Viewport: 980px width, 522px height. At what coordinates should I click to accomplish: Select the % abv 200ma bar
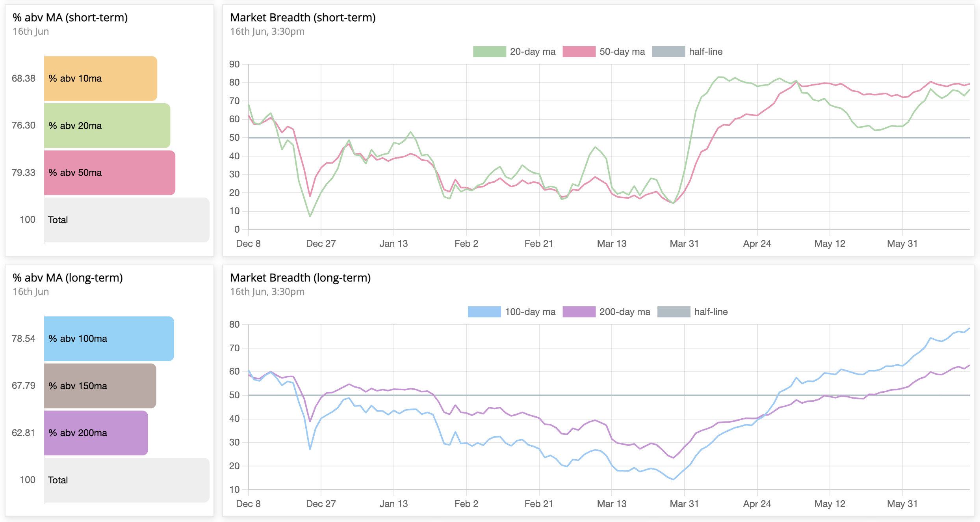(96, 433)
